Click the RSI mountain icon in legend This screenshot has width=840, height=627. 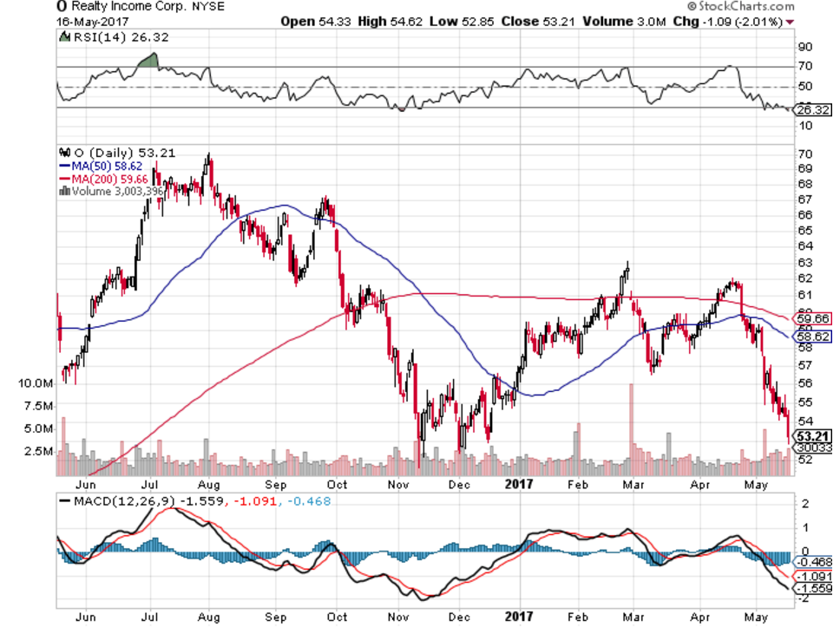(x=62, y=37)
